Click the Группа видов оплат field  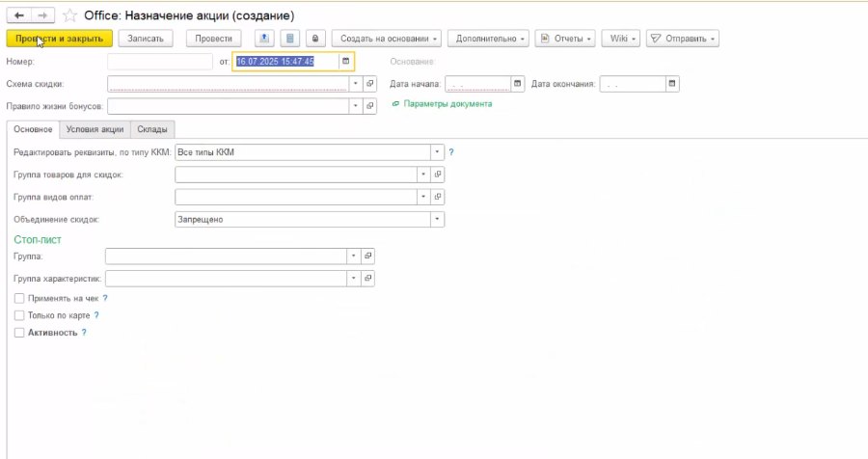[296, 197]
